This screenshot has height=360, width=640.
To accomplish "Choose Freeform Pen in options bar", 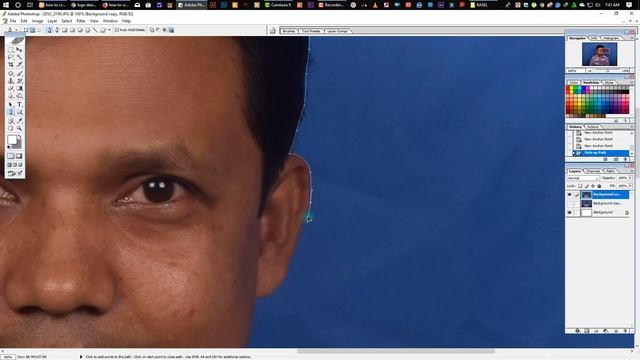I will [x=57, y=30].
